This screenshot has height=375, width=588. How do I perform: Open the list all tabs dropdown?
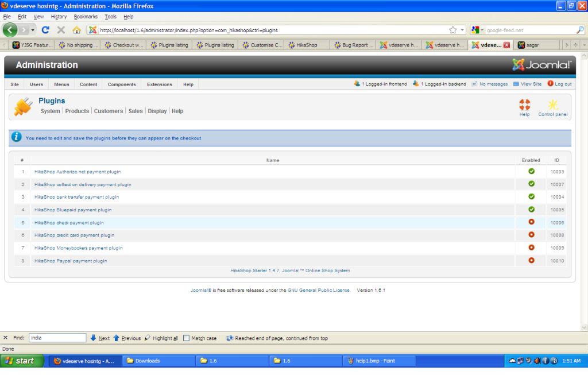point(584,45)
